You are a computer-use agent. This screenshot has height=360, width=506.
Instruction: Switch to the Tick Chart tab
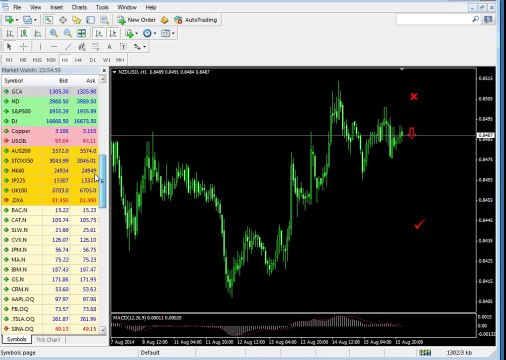48,340
